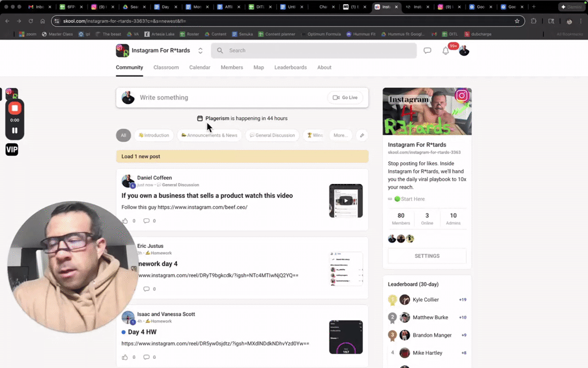Open the Leaderboards tab
588x368 pixels.
291,68
